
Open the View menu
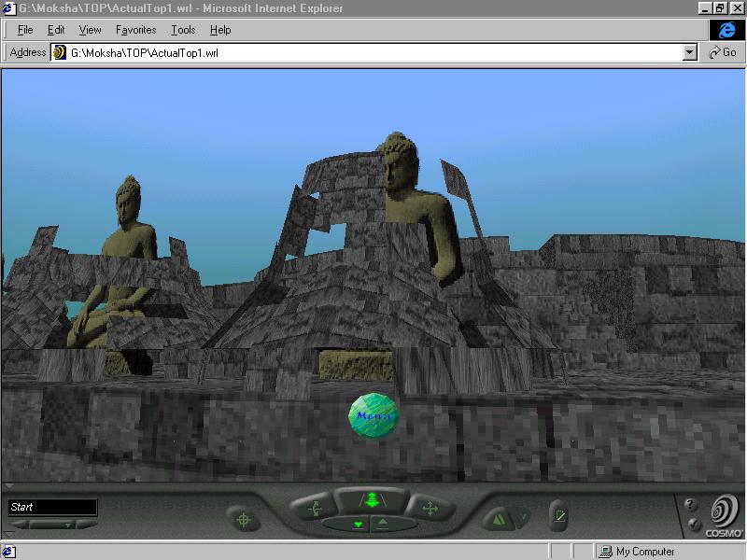point(90,30)
